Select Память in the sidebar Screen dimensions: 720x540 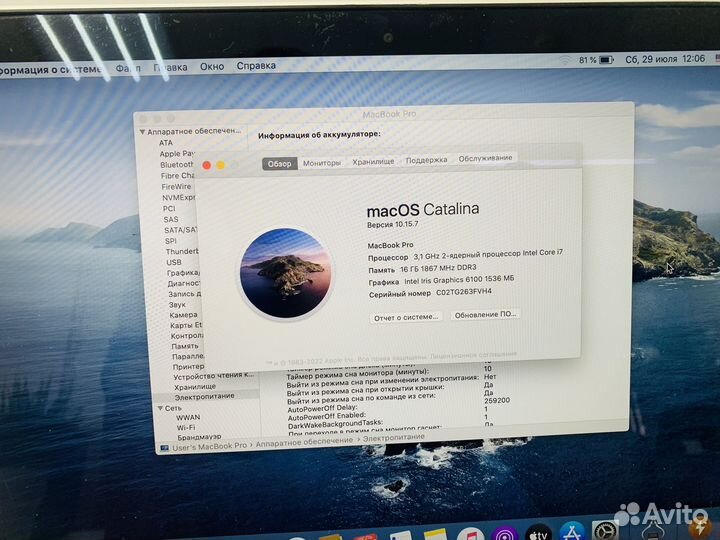(x=185, y=346)
